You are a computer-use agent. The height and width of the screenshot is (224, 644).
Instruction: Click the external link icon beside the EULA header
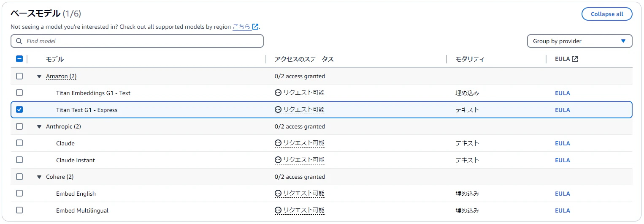point(575,59)
